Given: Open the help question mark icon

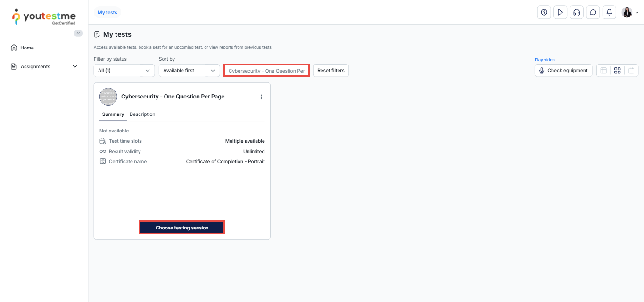Looking at the screenshot, I should pyautogui.click(x=544, y=13).
